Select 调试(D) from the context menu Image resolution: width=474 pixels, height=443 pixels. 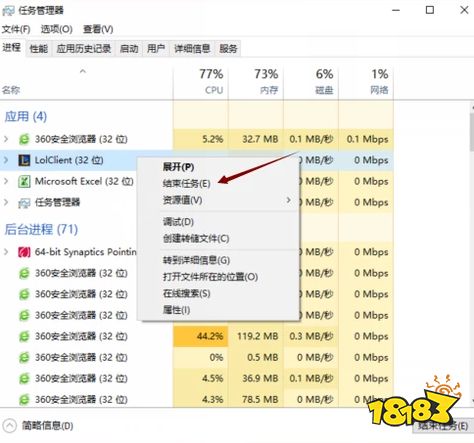(178, 222)
